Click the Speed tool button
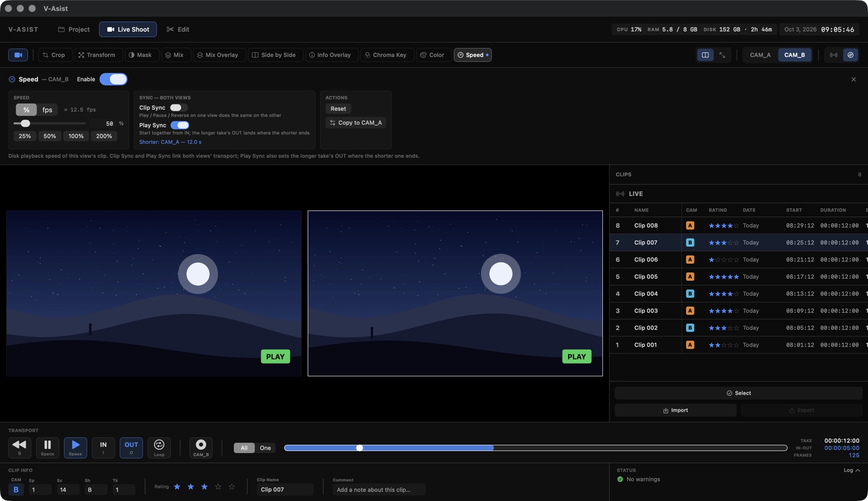 [x=473, y=55]
